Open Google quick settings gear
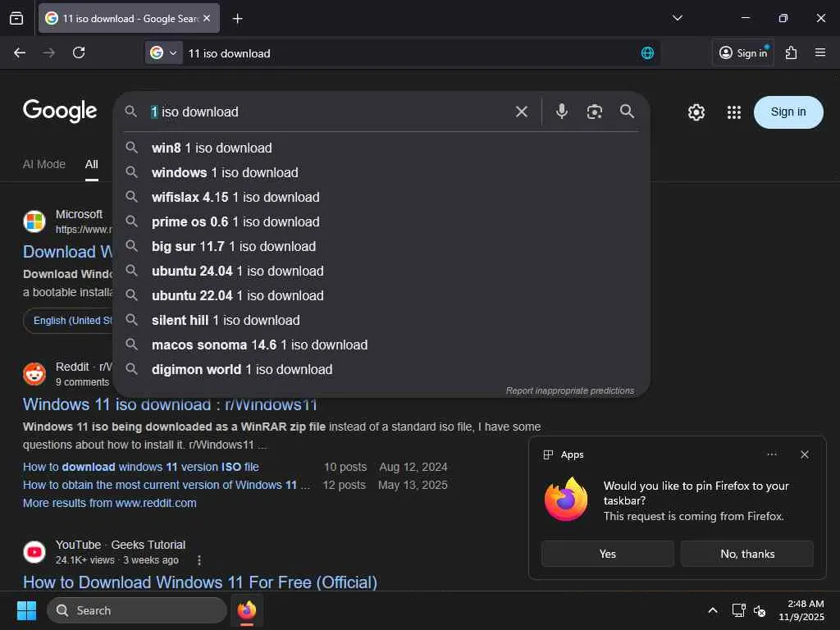 pos(696,112)
